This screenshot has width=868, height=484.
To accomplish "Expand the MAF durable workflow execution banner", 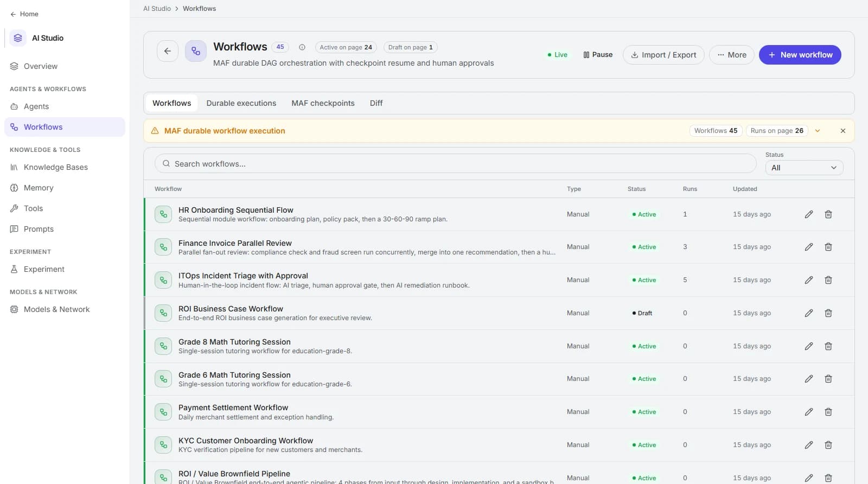I will tap(818, 131).
